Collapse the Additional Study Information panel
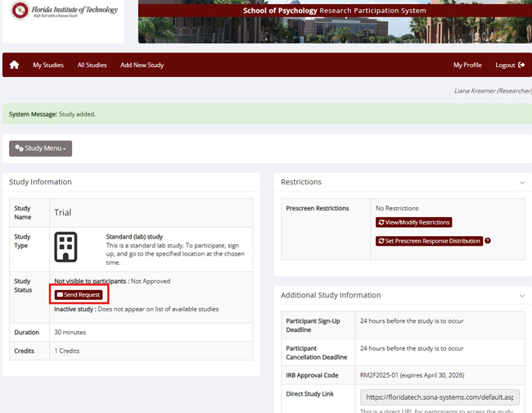Screen dimensions: 532x413 point(521,295)
